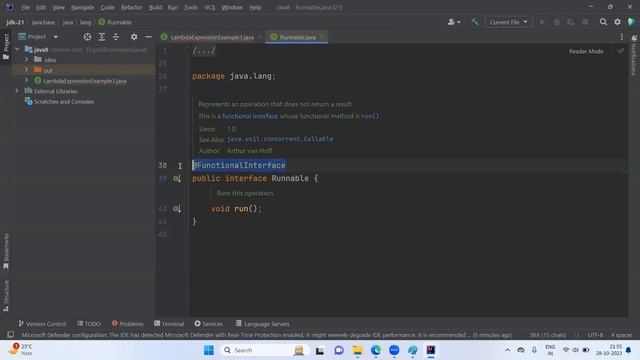Open the Current File run configuration dropdown
The image size is (640, 360).
click(x=509, y=22)
